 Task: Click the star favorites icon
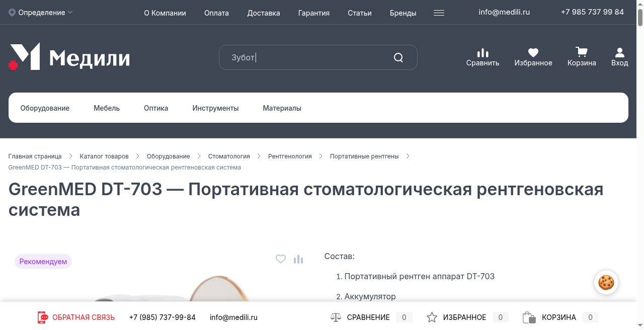432,317
